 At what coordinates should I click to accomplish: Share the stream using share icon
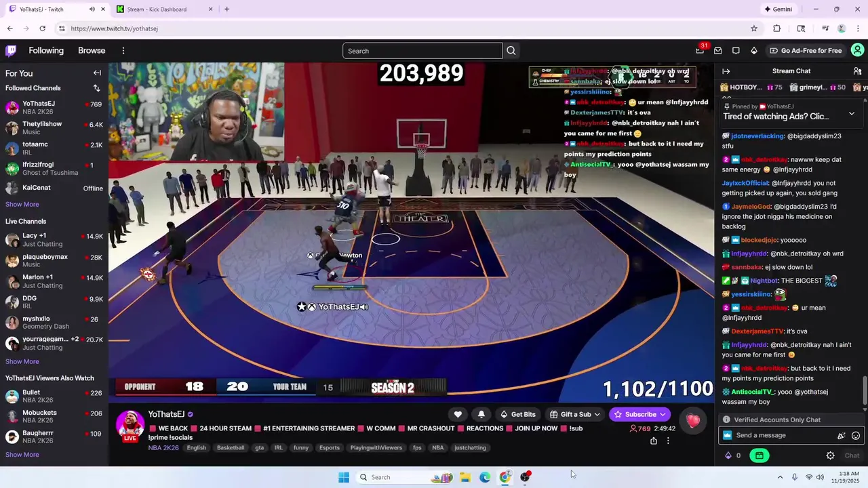point(653,441)
